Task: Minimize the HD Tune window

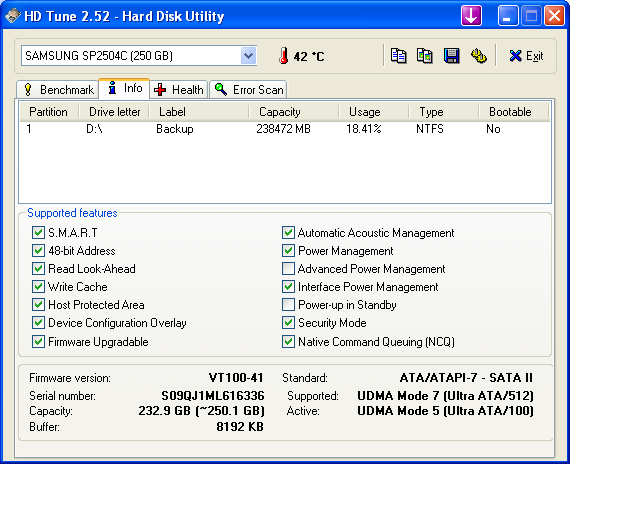Action: [508, 16]
